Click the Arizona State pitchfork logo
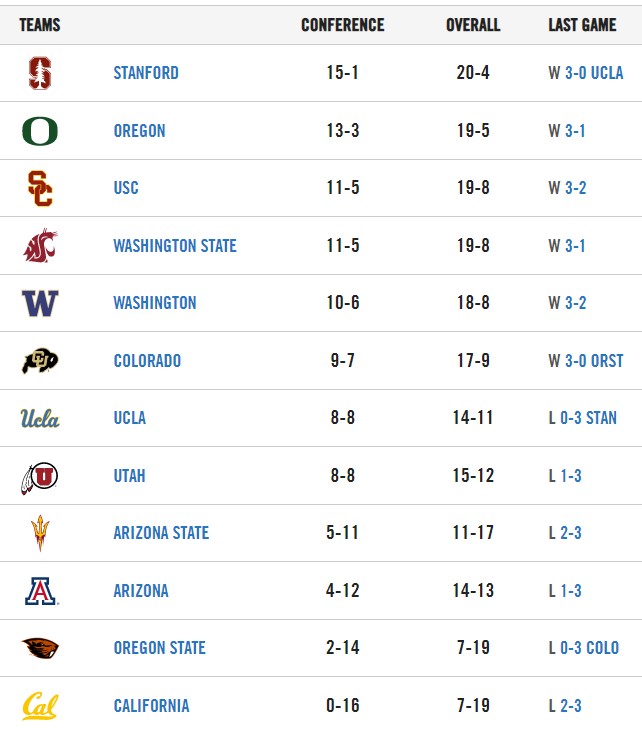This screenshot has width=642, height=729. [40, 533]
